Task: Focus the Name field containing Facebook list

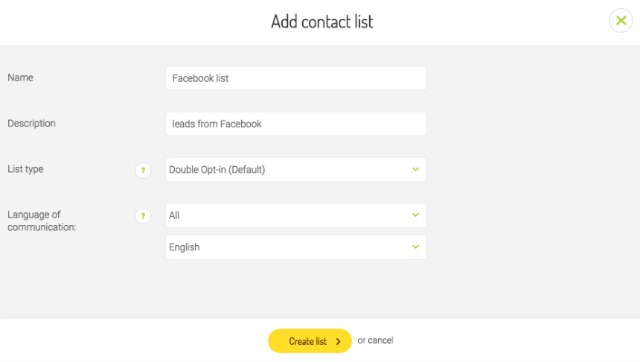Action: [296, 78]
